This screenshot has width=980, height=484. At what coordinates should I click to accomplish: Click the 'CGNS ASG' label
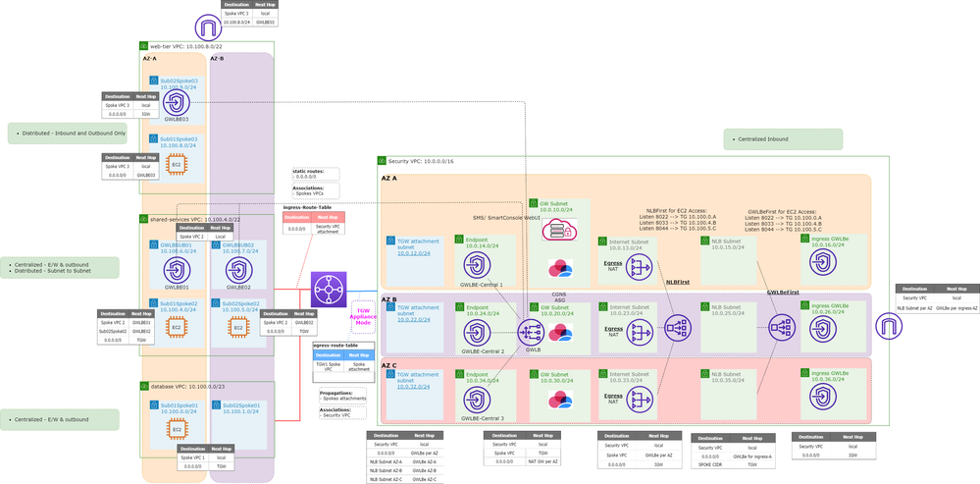[559, 296]
